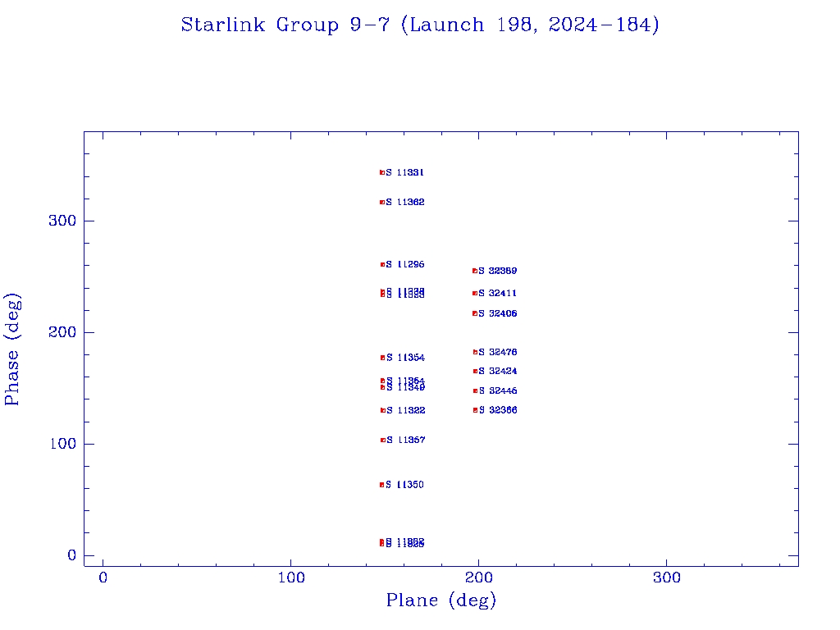Viewport: 840px width, 630px height.
Task: Click the satellite label S 32446
Action: point(498,390)
